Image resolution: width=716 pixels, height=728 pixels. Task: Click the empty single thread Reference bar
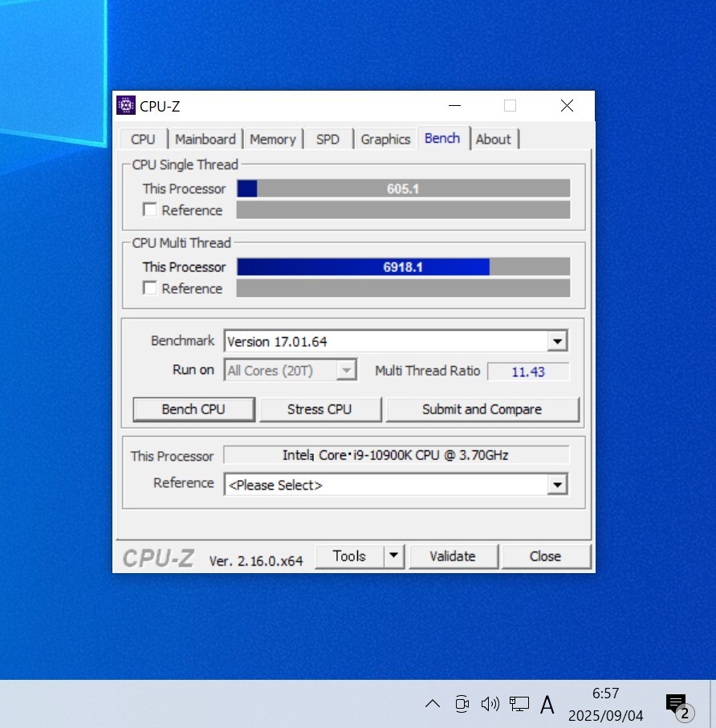pyautogui.click(x=403, y=209)
